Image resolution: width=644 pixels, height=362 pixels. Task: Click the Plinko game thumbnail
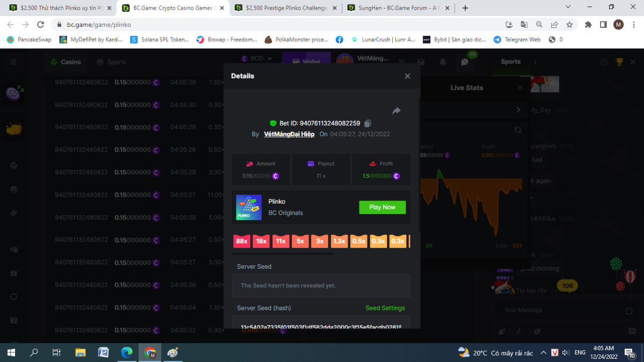[x=249, y=208]
